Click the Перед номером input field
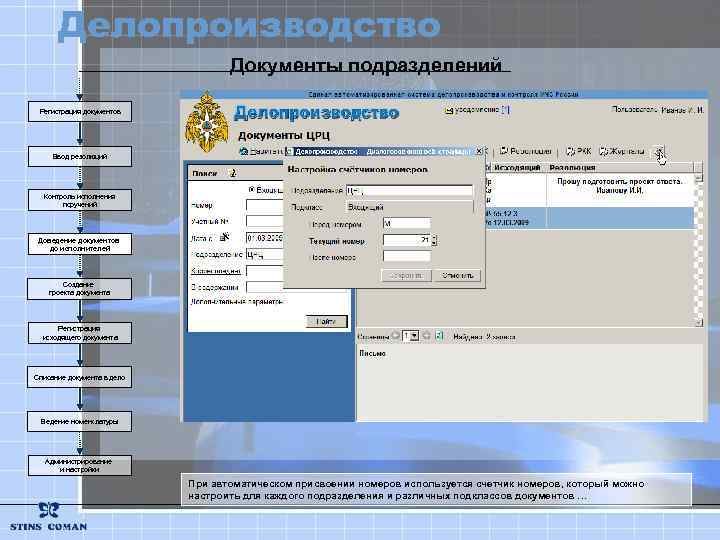Screen dimensions: 720x540 pos(407,224)
